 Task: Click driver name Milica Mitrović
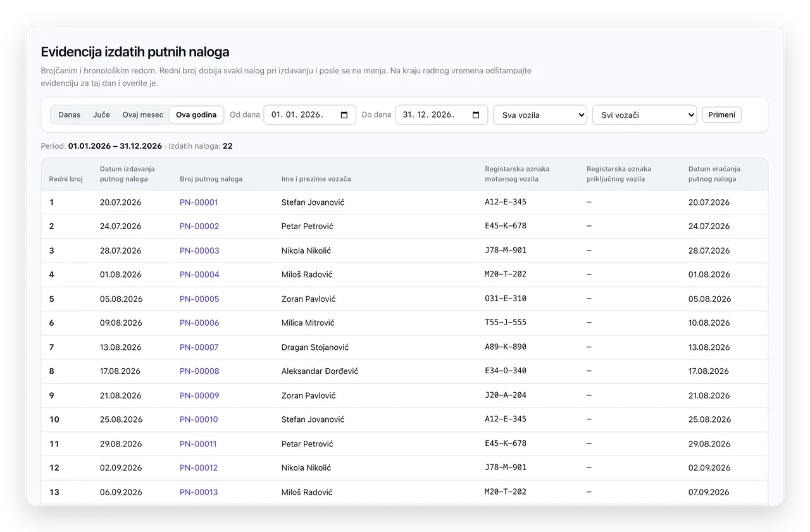(309, 323)
